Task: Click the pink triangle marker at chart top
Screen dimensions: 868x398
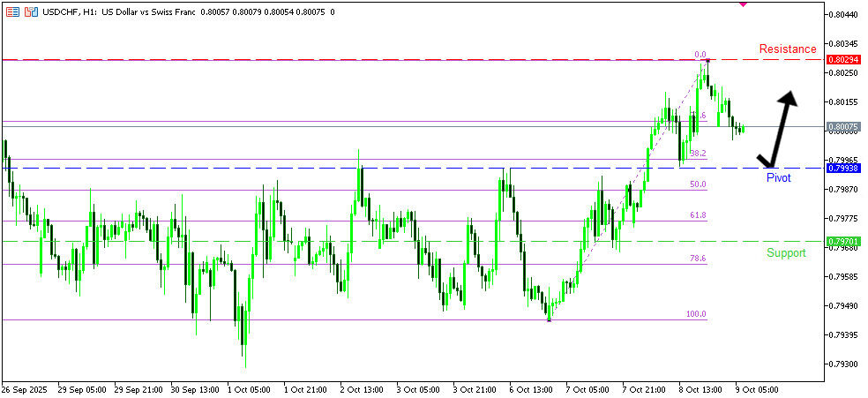Action: click(x=743, y=4)
